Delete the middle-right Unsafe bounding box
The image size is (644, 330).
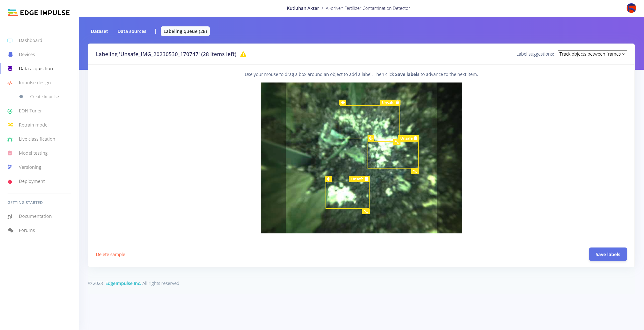[x=416, y=138]
